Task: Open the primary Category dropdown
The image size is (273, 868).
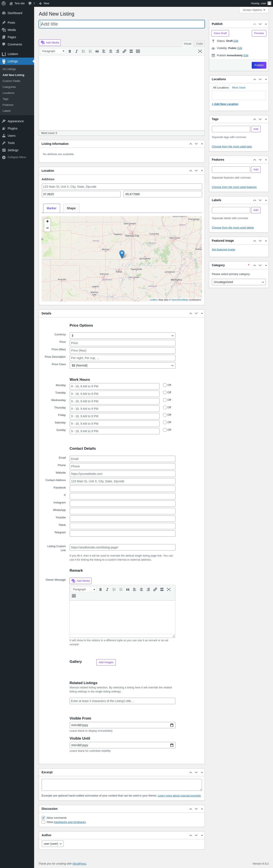Action: pyautogui.click(x=239, y=282)
